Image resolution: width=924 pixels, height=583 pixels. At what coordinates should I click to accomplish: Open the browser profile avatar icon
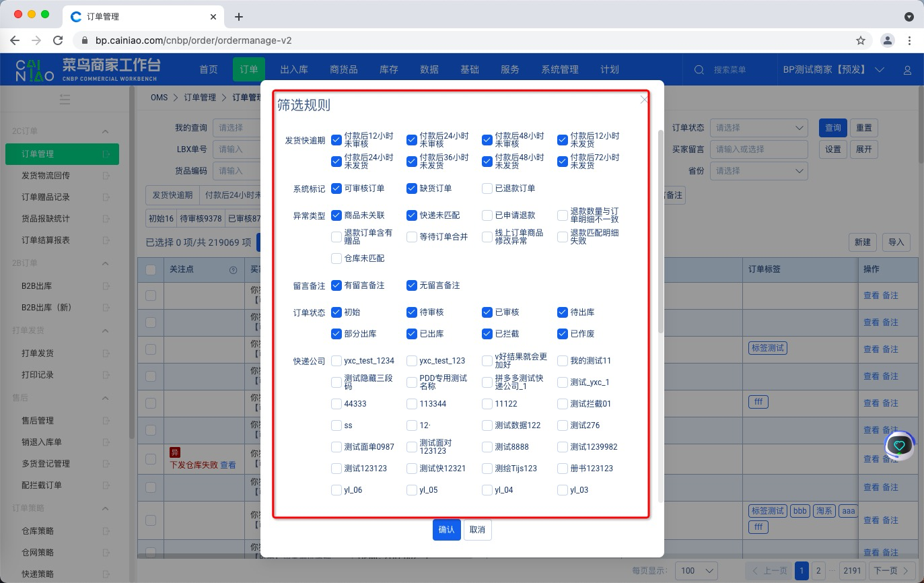pyautogui.click(x=888, y=40)
